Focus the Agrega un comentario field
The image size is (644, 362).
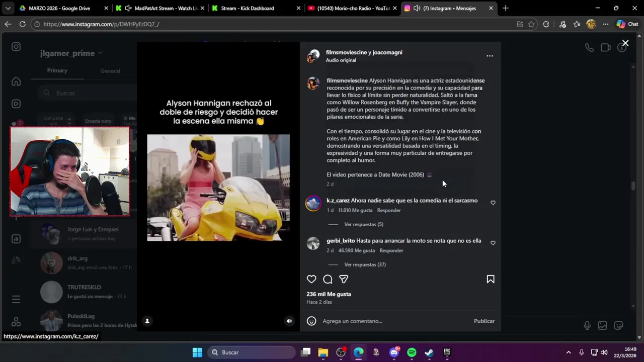coord(395,321)
